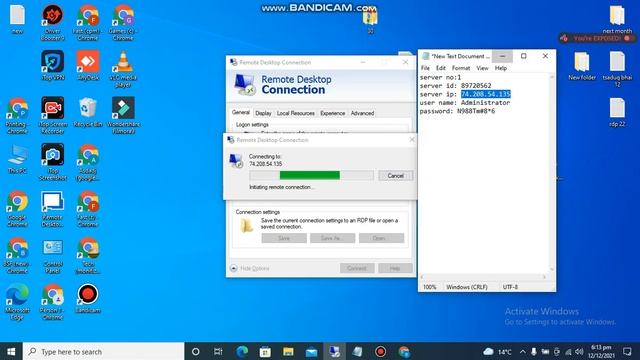Open Games Chrome profile shortcut
The image size is (640, 360).
pos(123,22)
